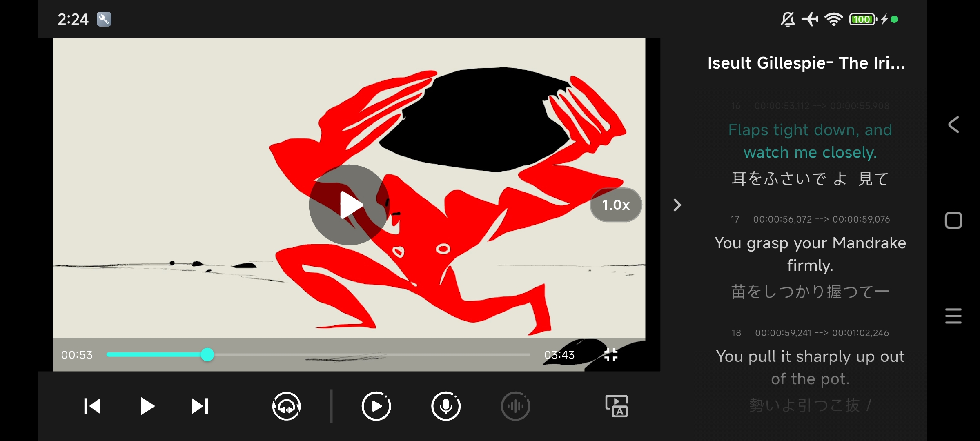Skip to next sentence button

click(x=200, y=406)
